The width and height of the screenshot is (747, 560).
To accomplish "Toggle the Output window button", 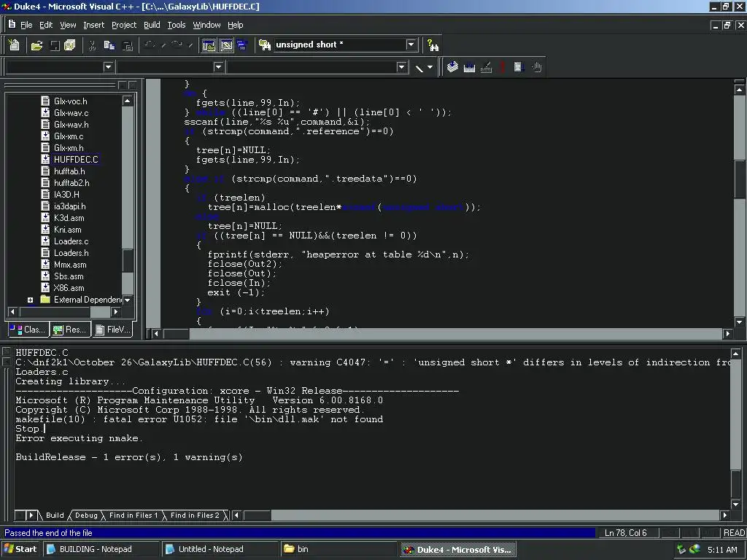I will click(x=226, y=45).
